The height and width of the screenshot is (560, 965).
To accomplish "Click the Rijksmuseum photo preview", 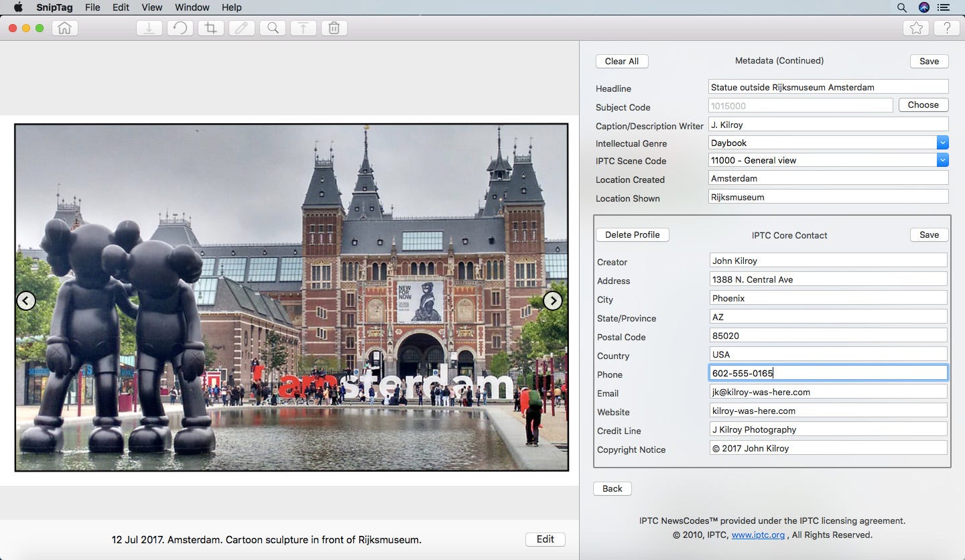I will tap(292, 297).
